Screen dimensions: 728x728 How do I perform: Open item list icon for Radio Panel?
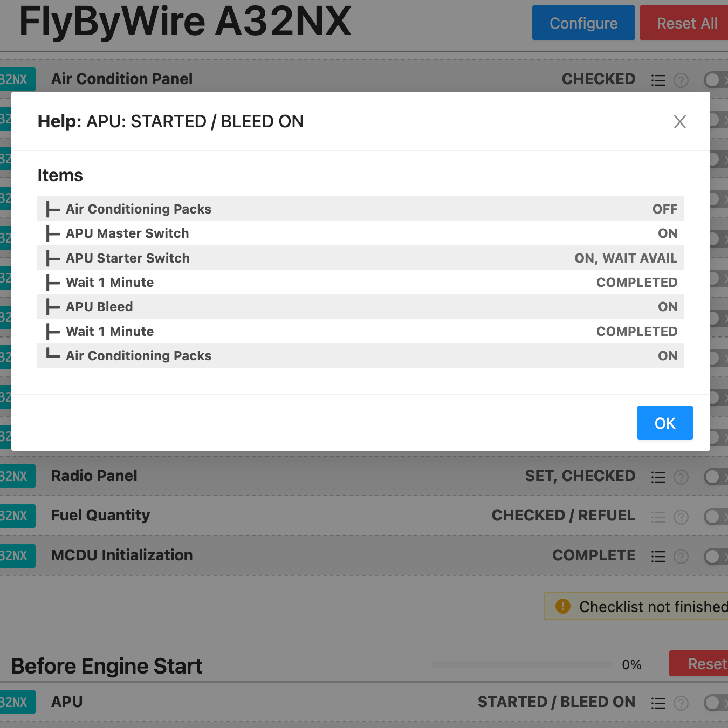[658, 477]
